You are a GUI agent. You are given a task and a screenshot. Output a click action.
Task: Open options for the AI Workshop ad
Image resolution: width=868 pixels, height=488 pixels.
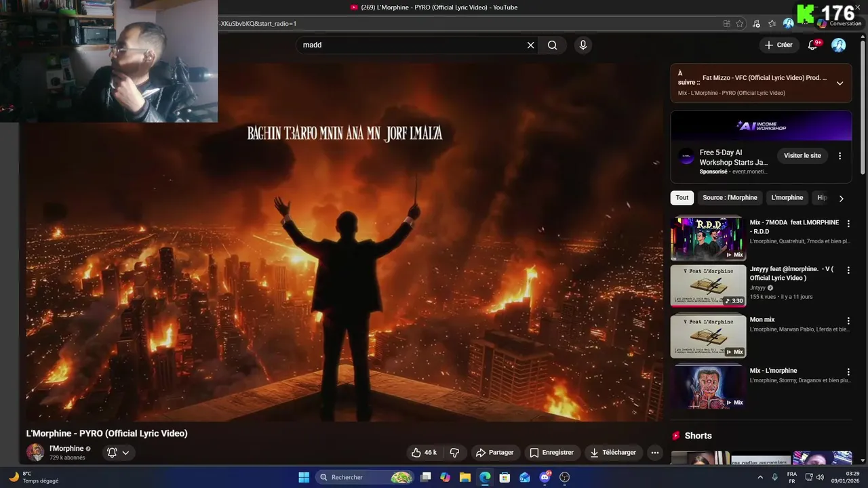click(840, 156)
